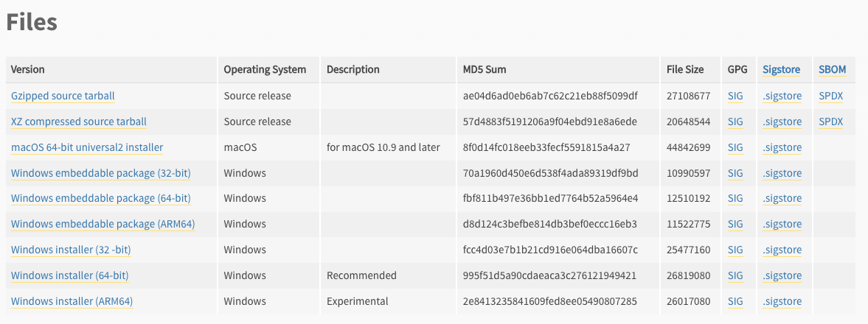Open SIG for macOS universal2 installer

[x=735, y=147]
